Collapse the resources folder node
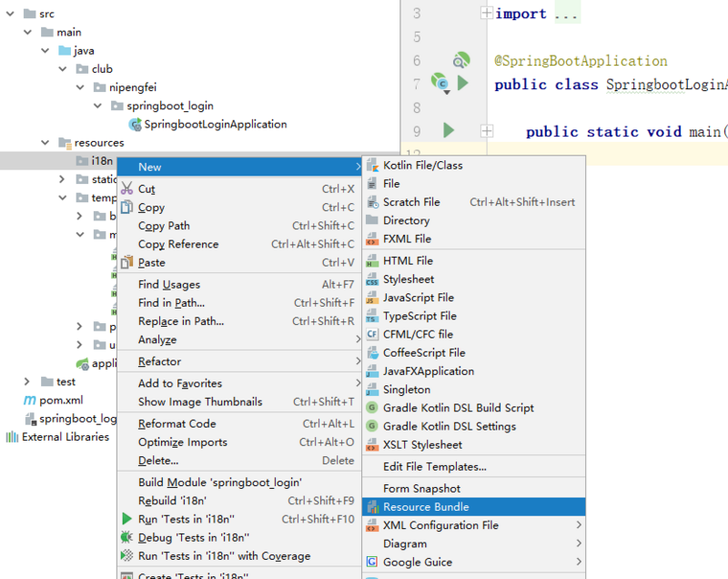This screenshot has width=728, height=579. coord(45,143)
